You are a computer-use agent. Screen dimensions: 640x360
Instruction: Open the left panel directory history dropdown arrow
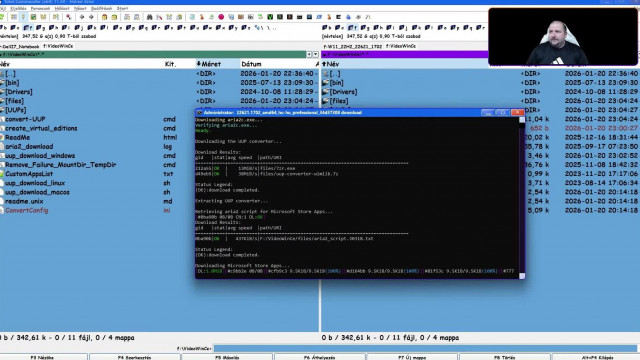316,54
